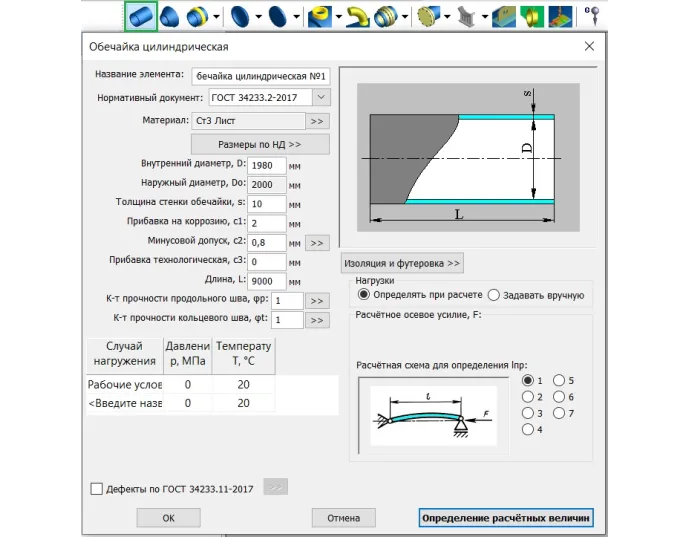Viewport: 688px width, 537px height.
Task: Add a pipe elbow bend element
Action: pyautogui.click(x=358, y=15)
